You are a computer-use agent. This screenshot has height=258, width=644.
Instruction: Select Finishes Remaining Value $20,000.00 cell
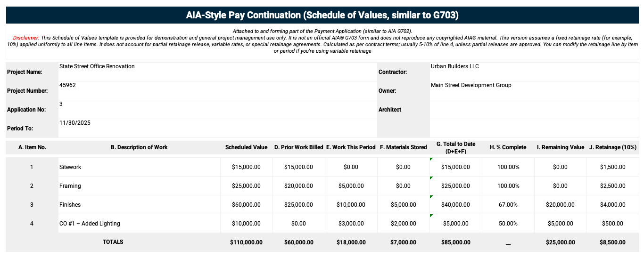(x=560, y=205)
